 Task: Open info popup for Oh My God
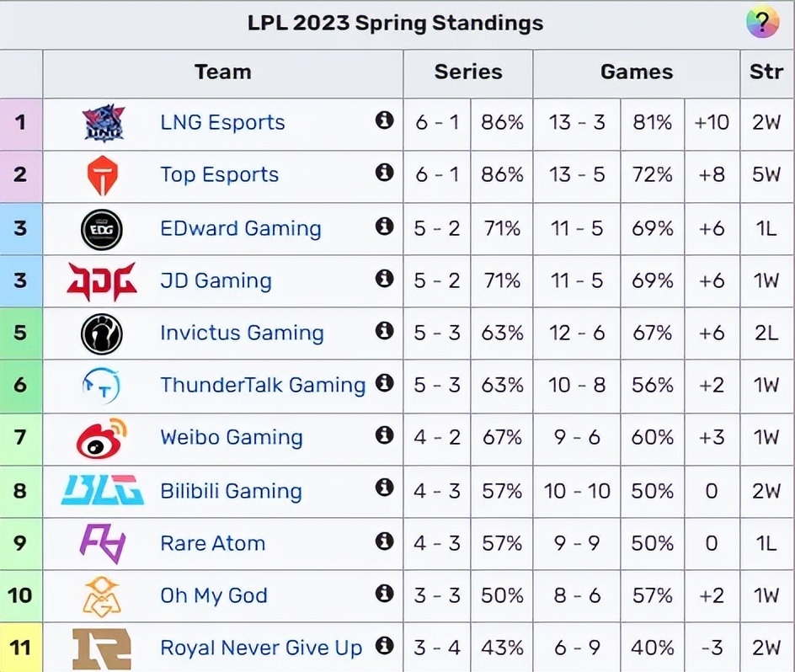[x=385, y=595]
